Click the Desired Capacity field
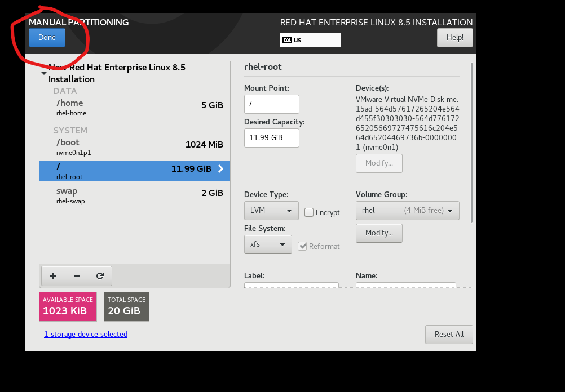 pyautogui.click(x=272, y=138)
